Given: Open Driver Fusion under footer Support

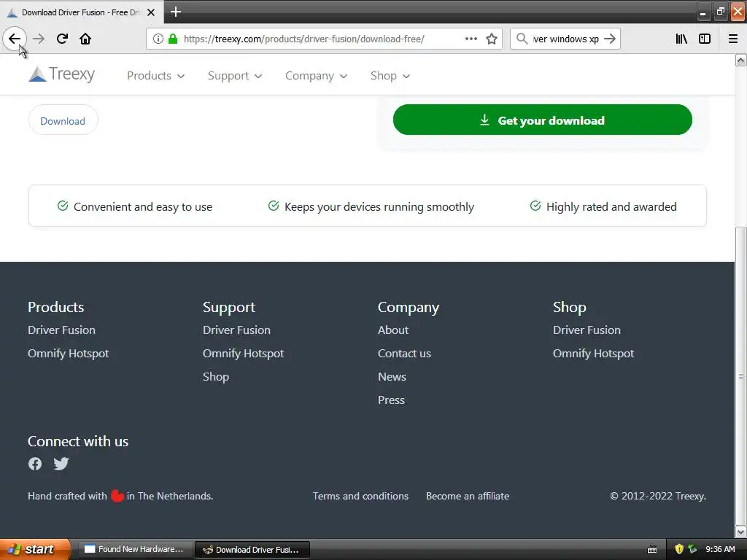Looking at the screenshot, I should coord(236,330).
